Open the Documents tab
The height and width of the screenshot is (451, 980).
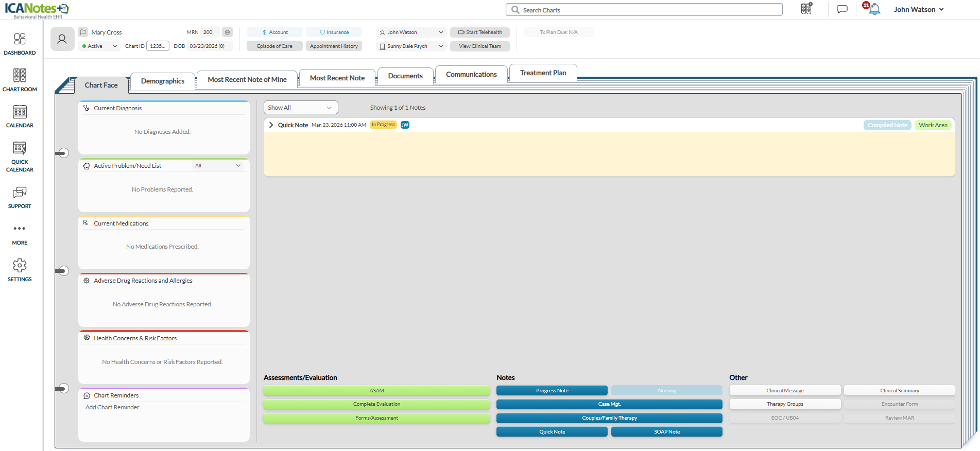(x=405, y=76)
